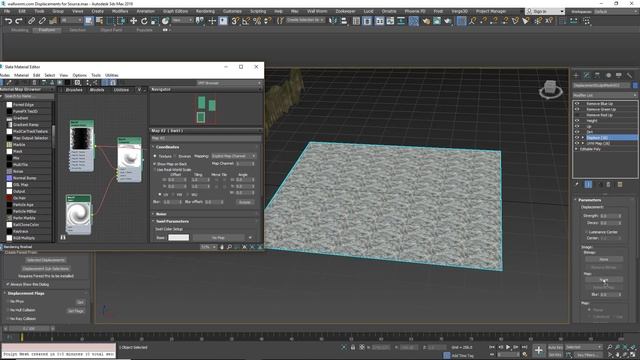The width and height of the screenshot is (640, 360).
Task: Click Remove Modifier trash icon
Action: tap(609, 184)
